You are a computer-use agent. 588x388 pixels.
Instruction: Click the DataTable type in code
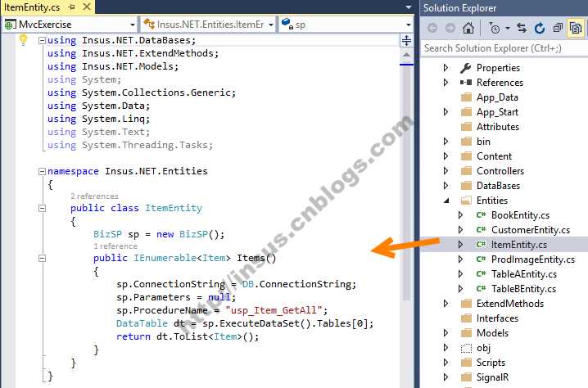[142, 323]
